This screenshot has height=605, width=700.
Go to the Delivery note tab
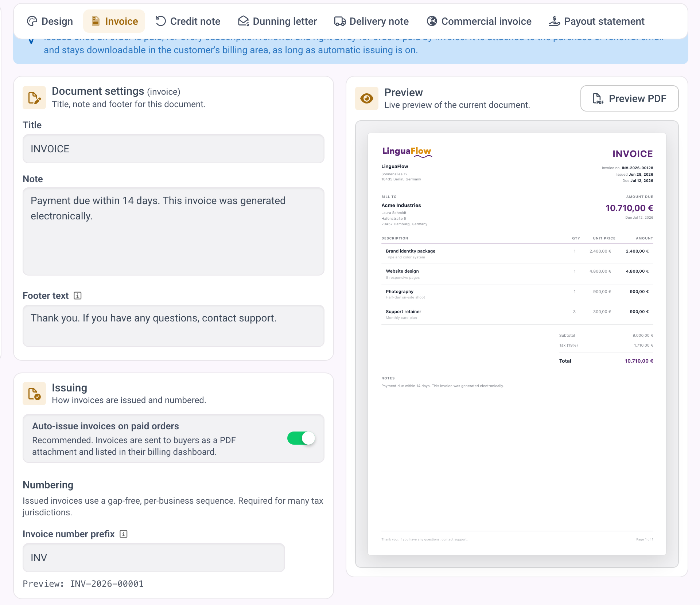point(372,21)
